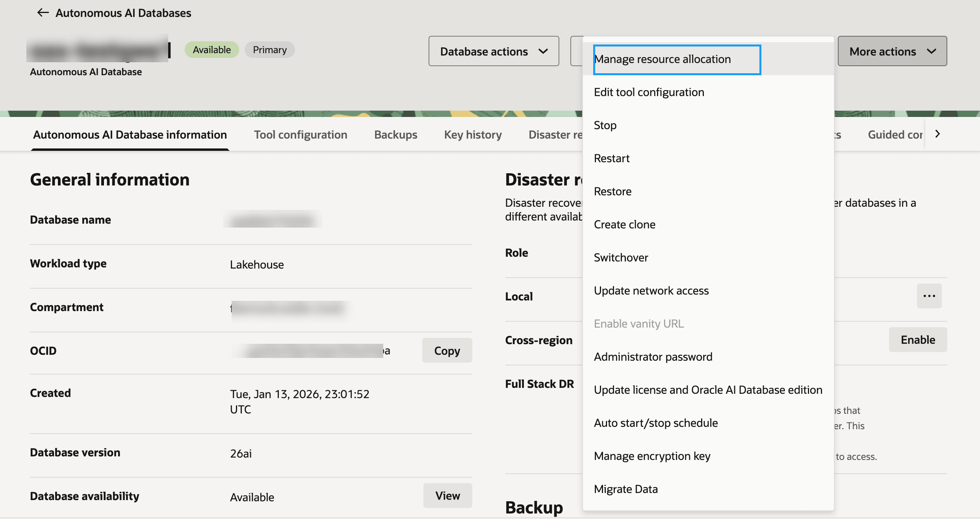Enable cross-region disaster recovery

coord(918,339)
